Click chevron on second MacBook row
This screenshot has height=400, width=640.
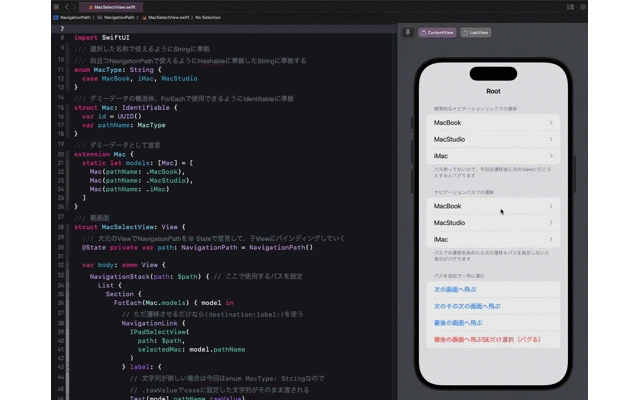click(x=551, y=206)
